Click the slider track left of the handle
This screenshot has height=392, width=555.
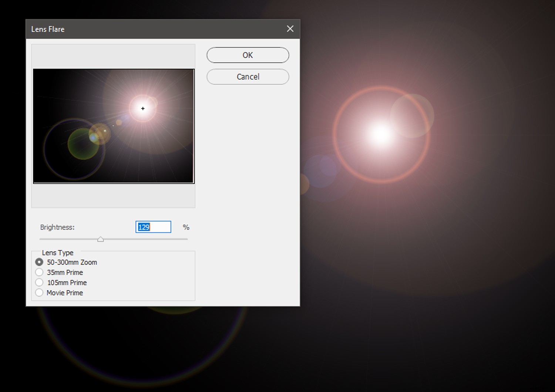67,239
